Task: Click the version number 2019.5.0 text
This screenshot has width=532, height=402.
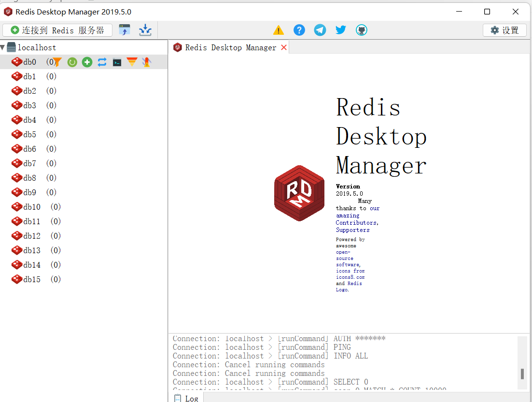Action: 349,194
